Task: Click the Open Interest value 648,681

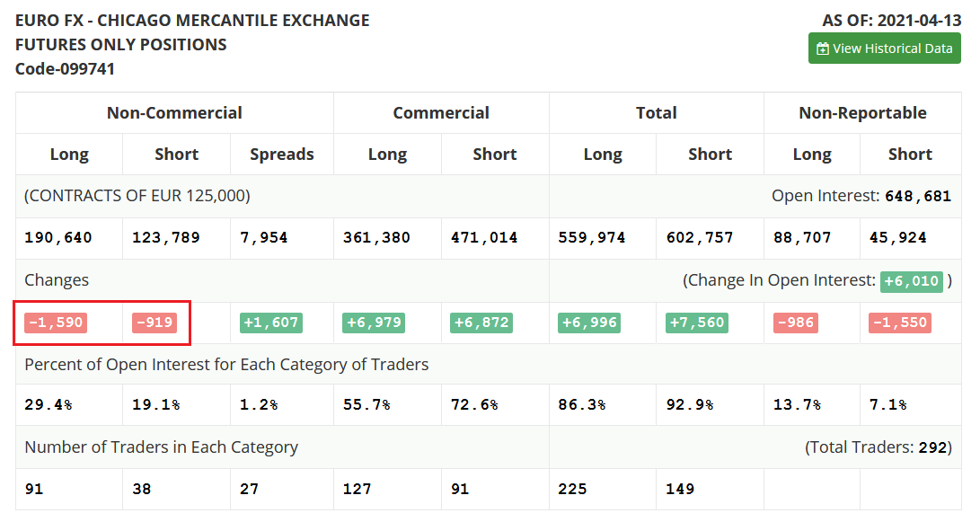Action: (918, 196)
